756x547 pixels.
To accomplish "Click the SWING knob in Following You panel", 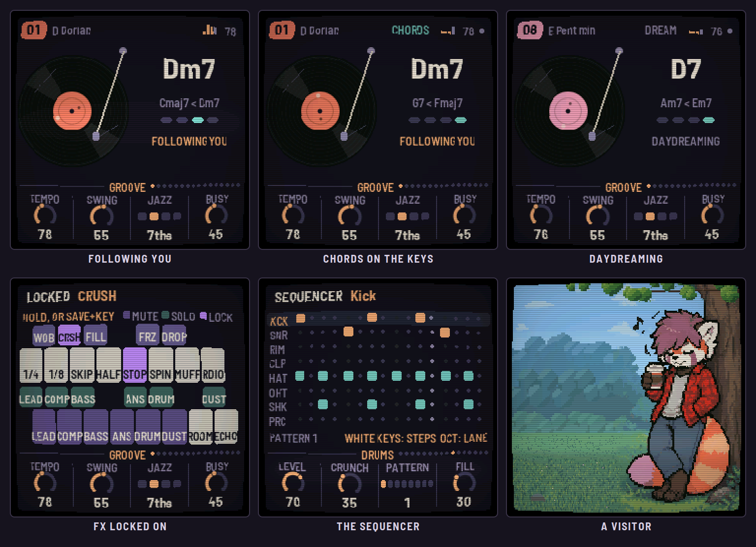I will point(101,216).
